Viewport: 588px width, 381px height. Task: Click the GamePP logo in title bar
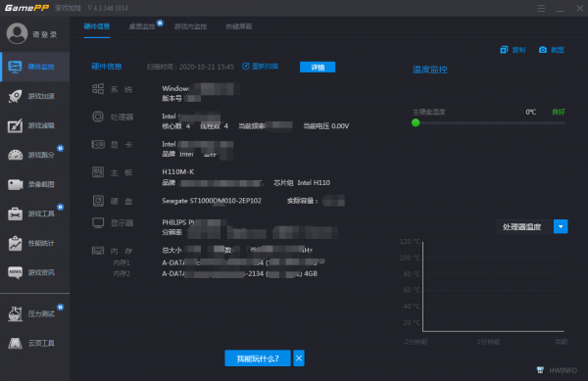tap(26, 8)
